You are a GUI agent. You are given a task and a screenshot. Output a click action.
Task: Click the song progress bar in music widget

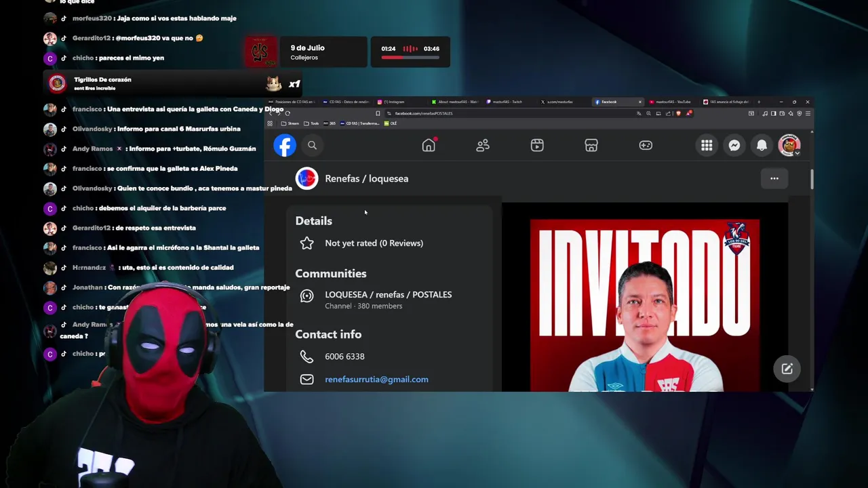[410, 58]
